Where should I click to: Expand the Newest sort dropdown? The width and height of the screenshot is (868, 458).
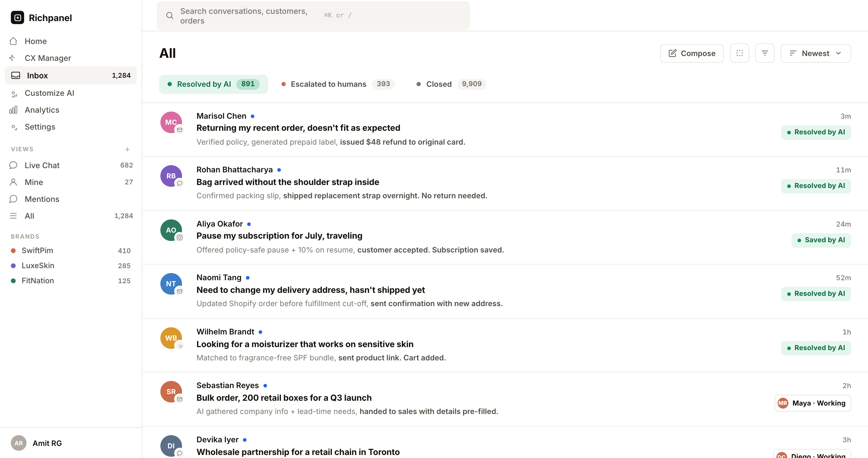(816, 53)
